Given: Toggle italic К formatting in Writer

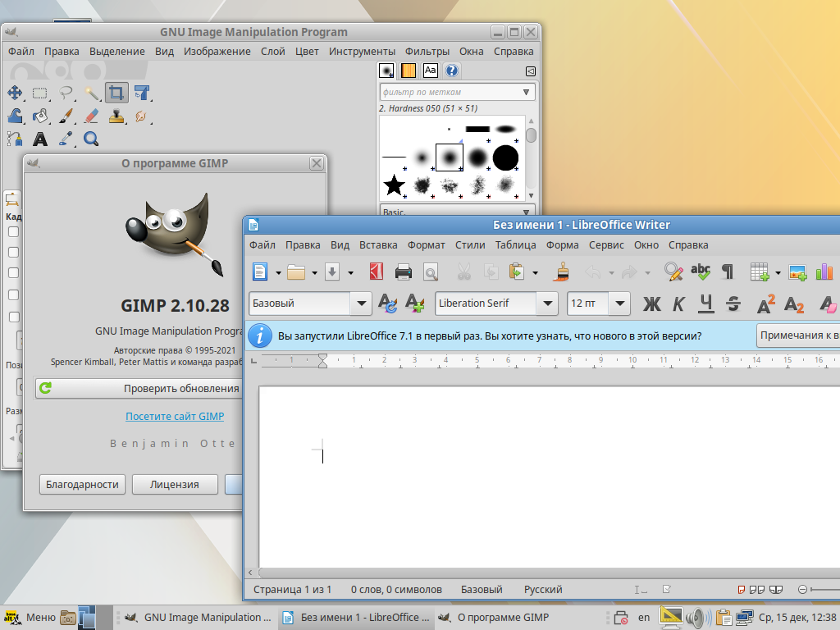Looking at the screenshot, I should click(x=678, y=304).
